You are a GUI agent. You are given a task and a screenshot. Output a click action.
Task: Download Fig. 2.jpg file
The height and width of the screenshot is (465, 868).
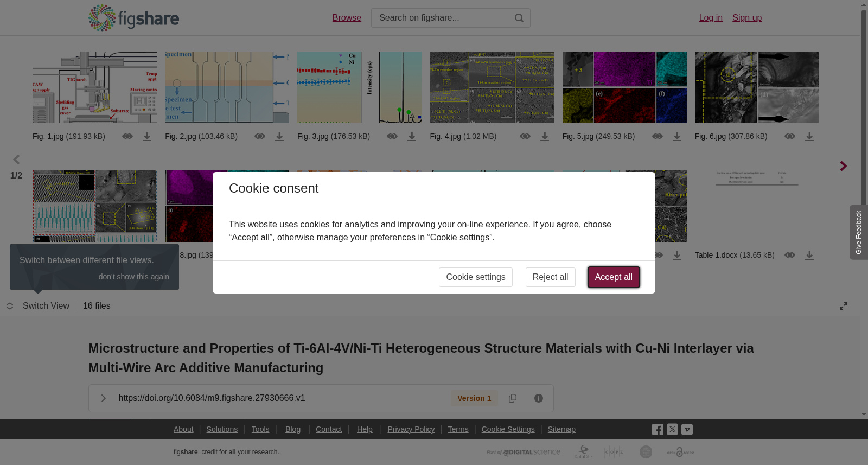(x=279, y=137)
